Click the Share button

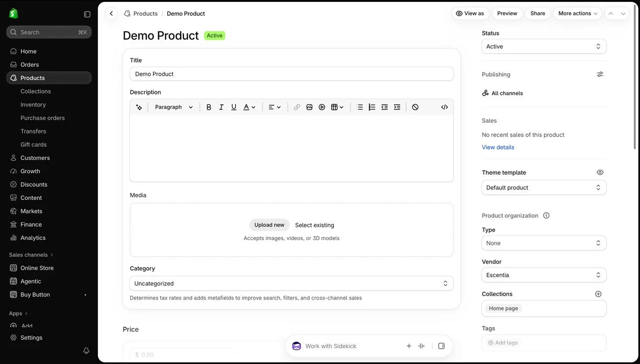(538, 14)
